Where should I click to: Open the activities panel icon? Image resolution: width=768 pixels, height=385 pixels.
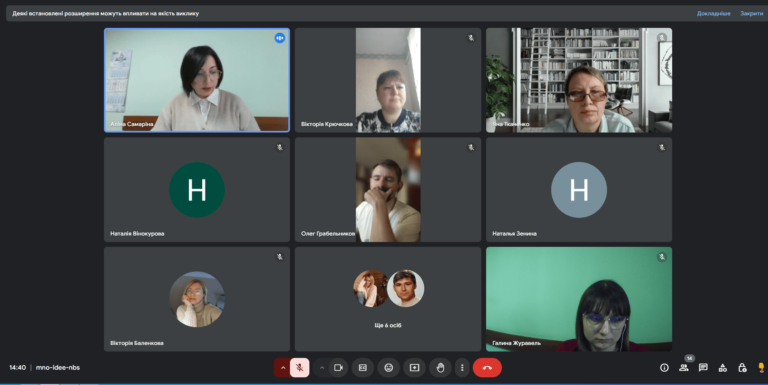coord(722,368)
